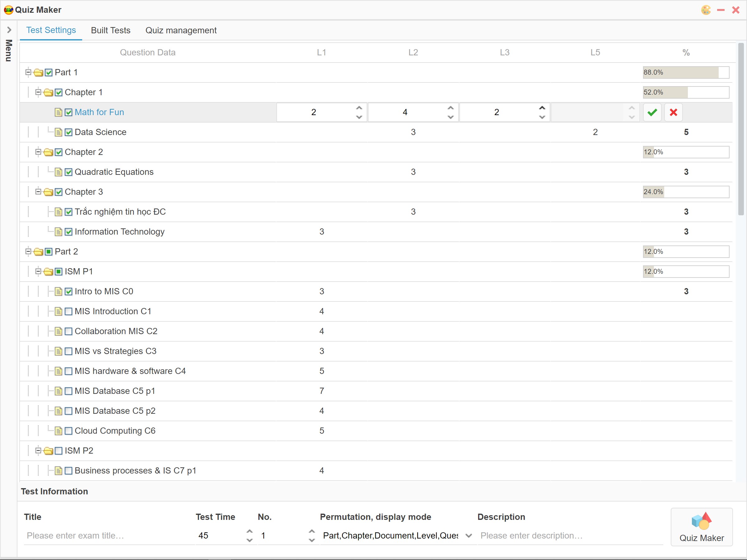This screenshot has width=747, height=560.
Task: Click the Part 1 folder icon
Action: click(x=39, y=72)
